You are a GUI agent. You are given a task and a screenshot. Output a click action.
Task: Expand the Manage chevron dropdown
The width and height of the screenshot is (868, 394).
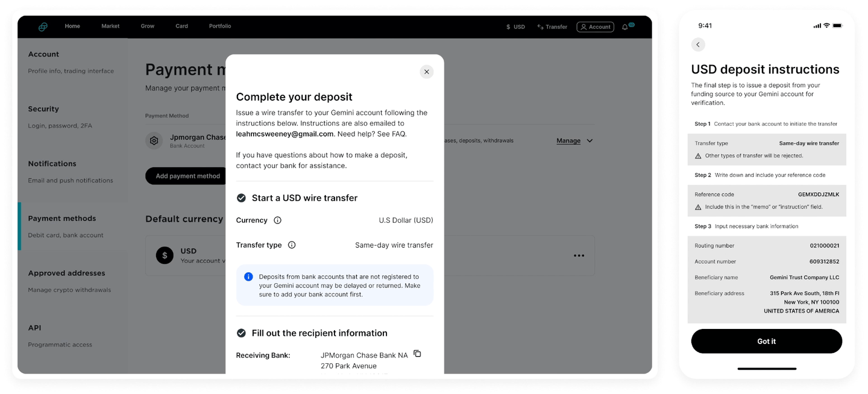tap(590, 141)
